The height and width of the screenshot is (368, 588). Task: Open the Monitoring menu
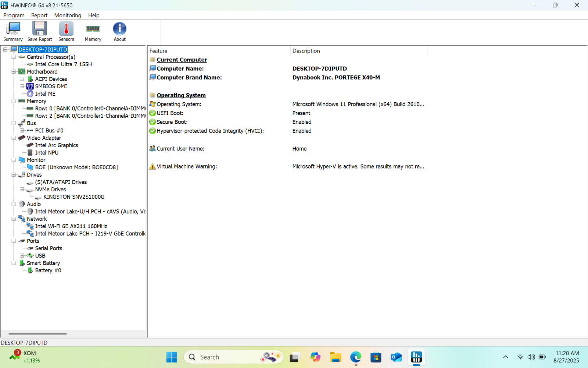tap(68, 15)
